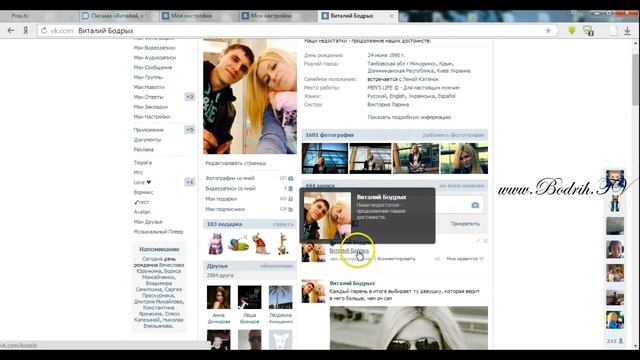
Task: Open Приложения in the left menu
Action: point(149,130)
